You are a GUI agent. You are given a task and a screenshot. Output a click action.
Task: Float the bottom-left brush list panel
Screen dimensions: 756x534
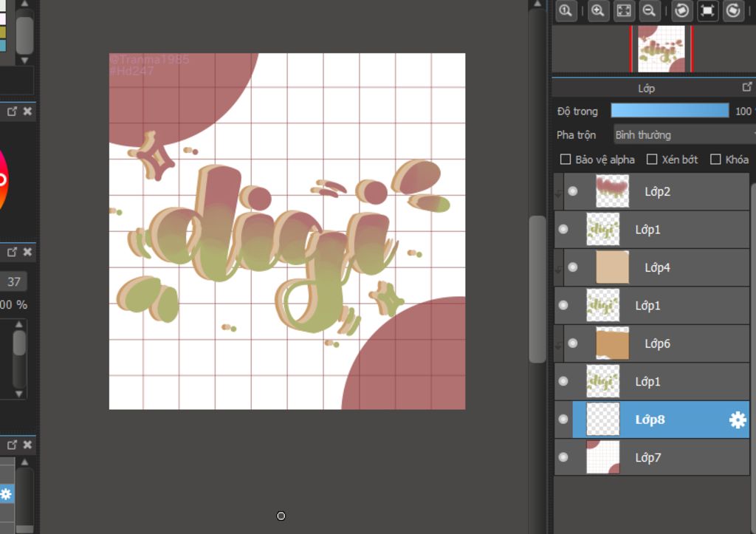click(x=12, y=445)
